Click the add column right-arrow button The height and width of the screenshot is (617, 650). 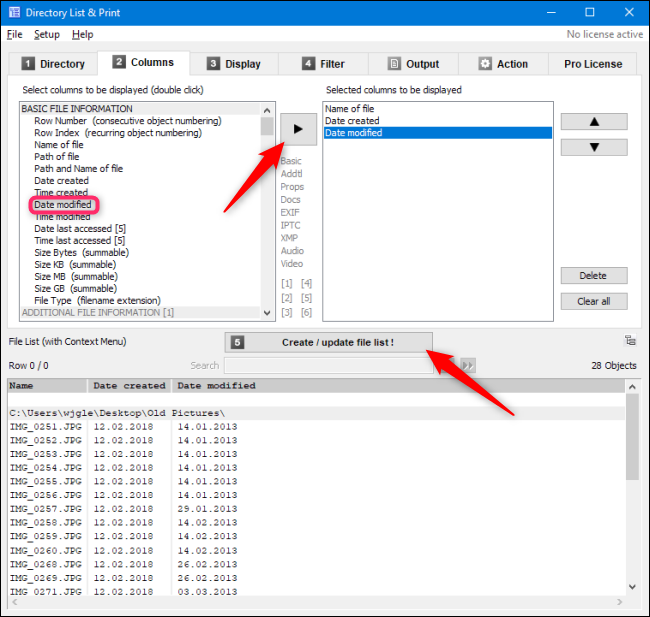coord(298,129)
